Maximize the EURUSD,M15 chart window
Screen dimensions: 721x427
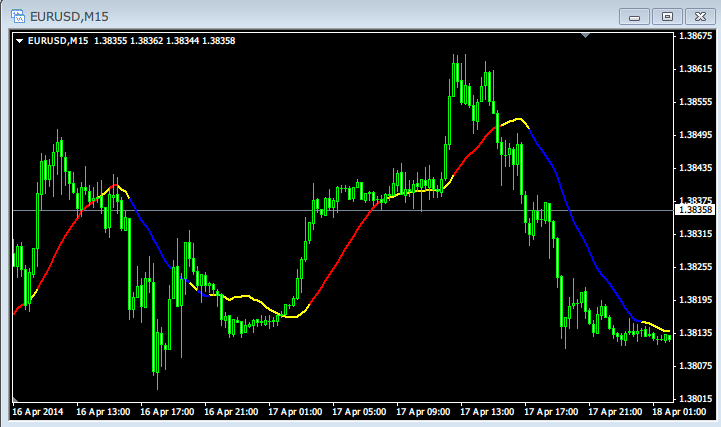[x=667, y=17]
